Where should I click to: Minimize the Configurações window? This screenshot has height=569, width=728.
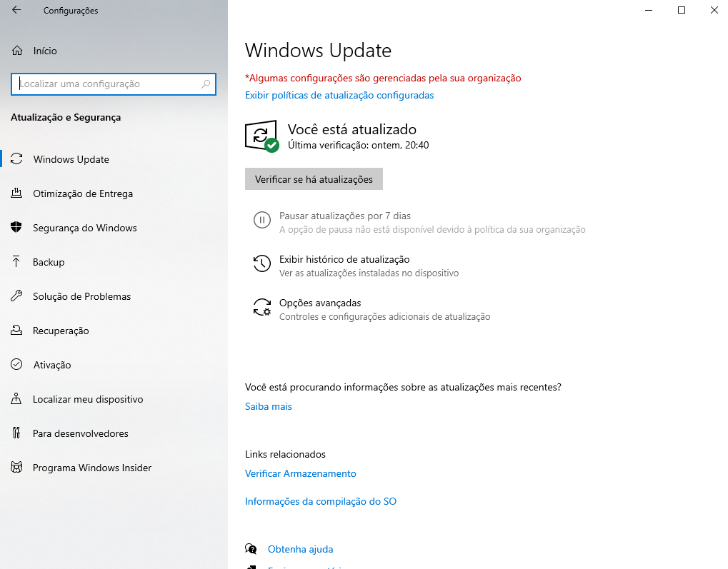649,10
